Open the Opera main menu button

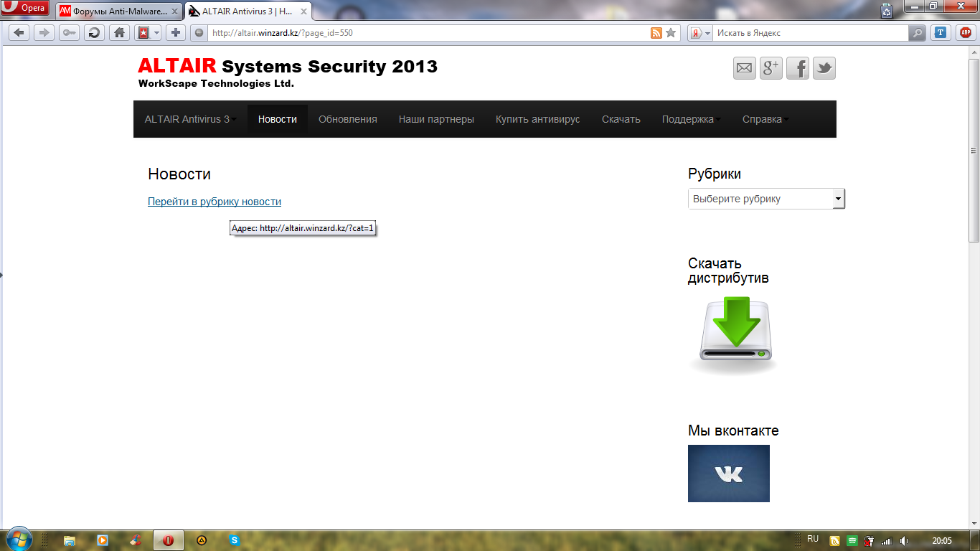(x=26, y=9)
